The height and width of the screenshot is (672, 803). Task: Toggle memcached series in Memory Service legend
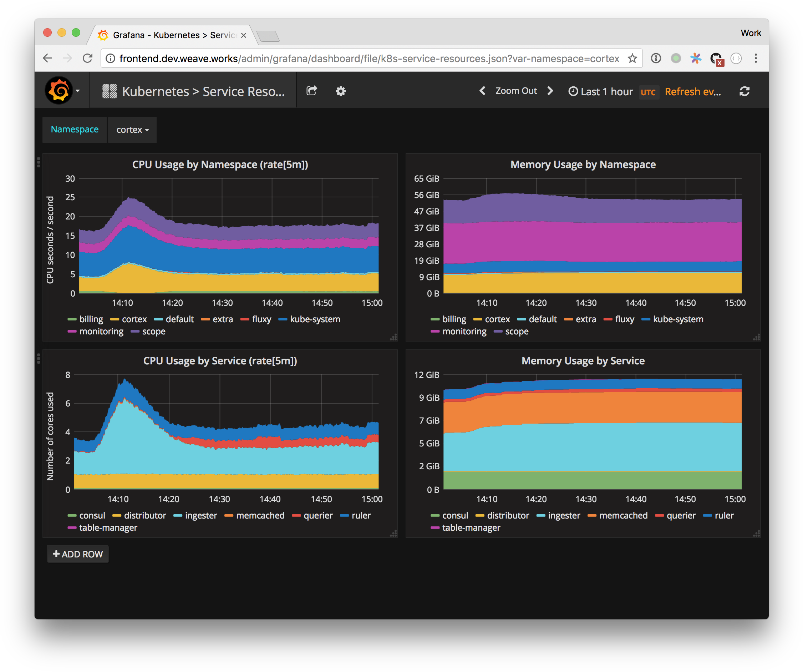click(623, 516)
